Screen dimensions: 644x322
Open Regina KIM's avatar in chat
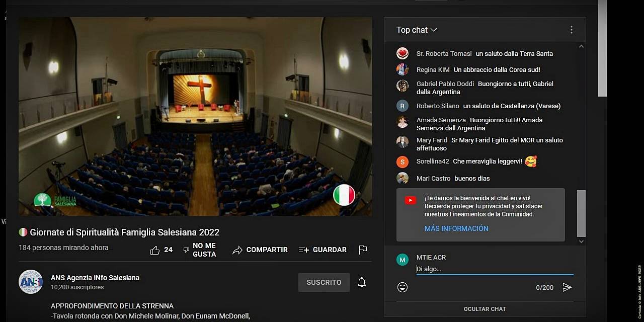click(x=403, y=69)
